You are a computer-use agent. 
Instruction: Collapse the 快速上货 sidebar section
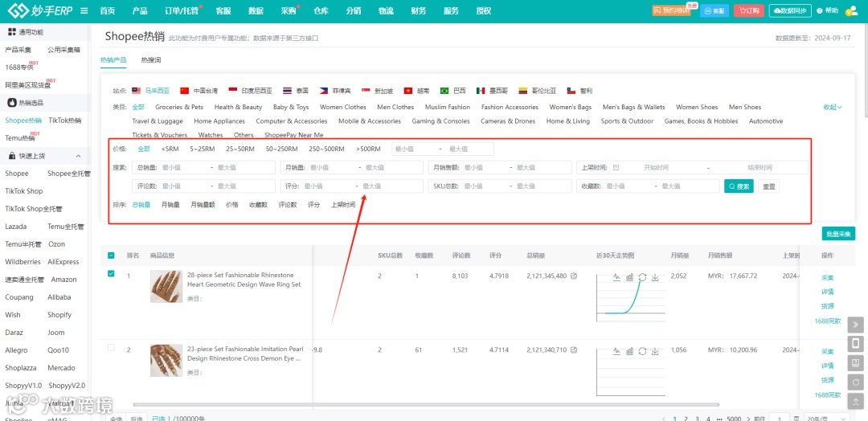pos(78,157)
